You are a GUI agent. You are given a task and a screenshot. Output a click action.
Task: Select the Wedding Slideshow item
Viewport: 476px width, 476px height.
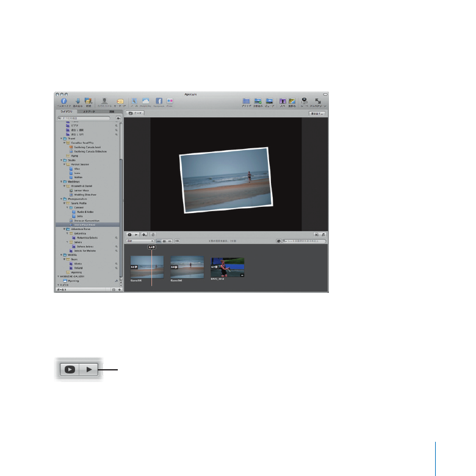coord(85,195)
